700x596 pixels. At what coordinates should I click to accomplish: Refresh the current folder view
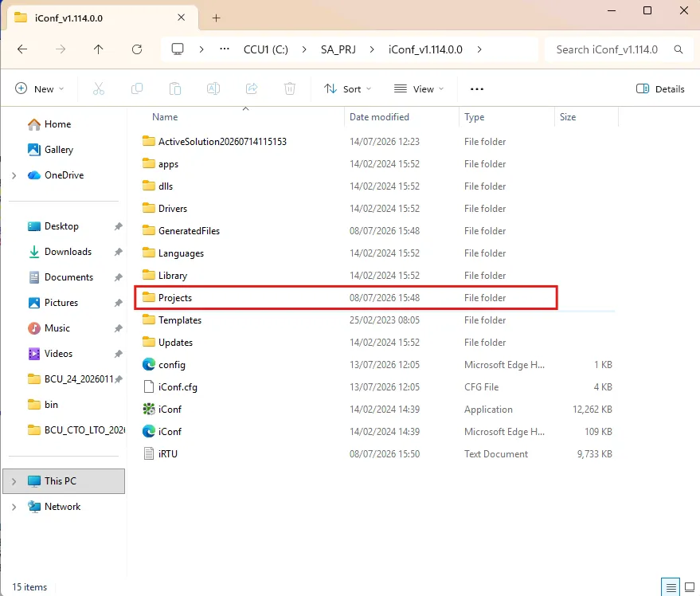[x=137, y=49]
